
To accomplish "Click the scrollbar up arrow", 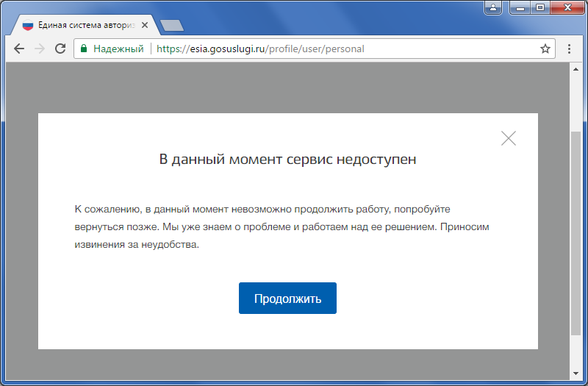I will pyautogui.click(x=576, y=70).
